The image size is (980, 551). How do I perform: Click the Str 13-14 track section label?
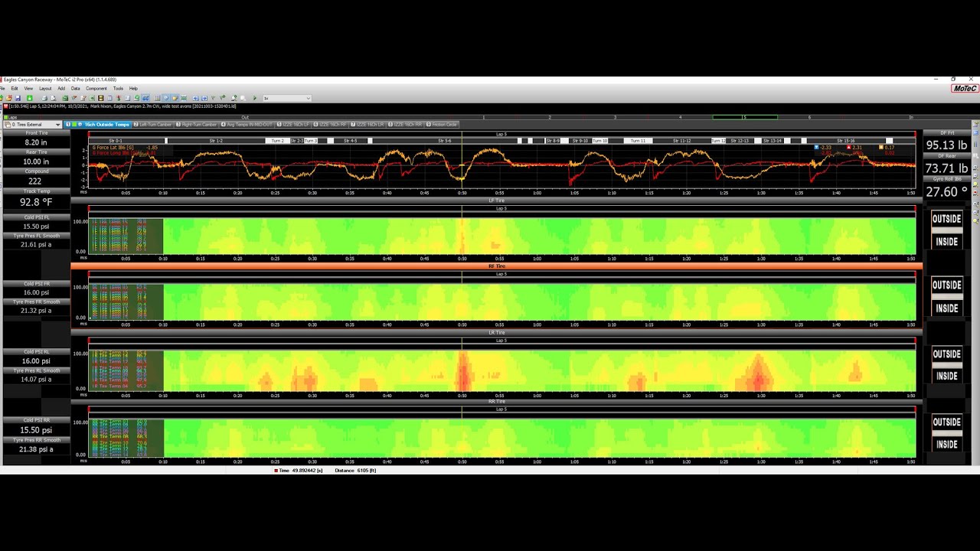(773, 141)
